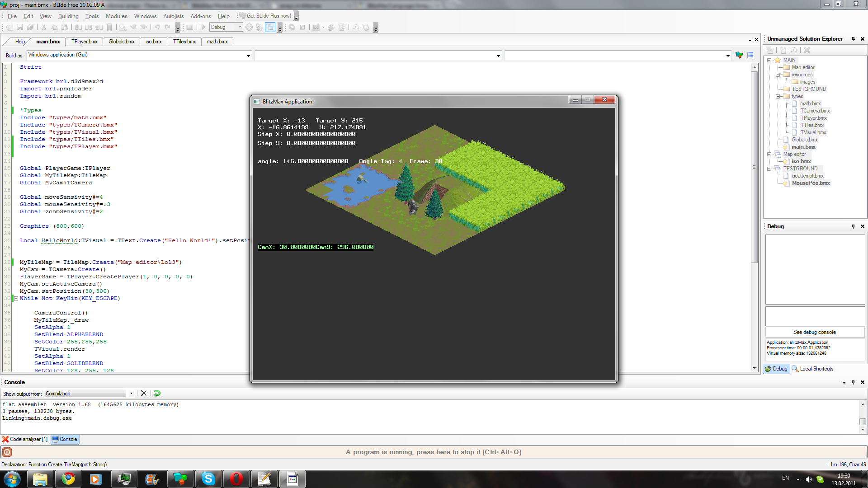Click the Save file icon in the toolbar
Viewport: 868px width, 488px height.
(20, 27)
